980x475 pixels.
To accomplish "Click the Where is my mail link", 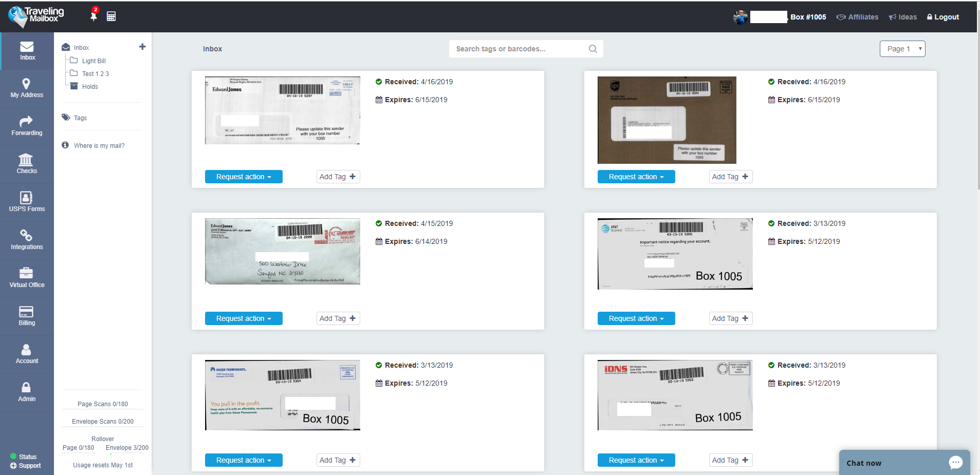I will pyautogui.click(x=94, y=145).
